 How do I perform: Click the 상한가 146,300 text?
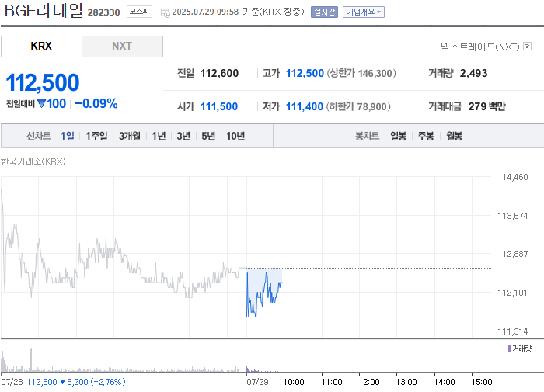(361, 73)
